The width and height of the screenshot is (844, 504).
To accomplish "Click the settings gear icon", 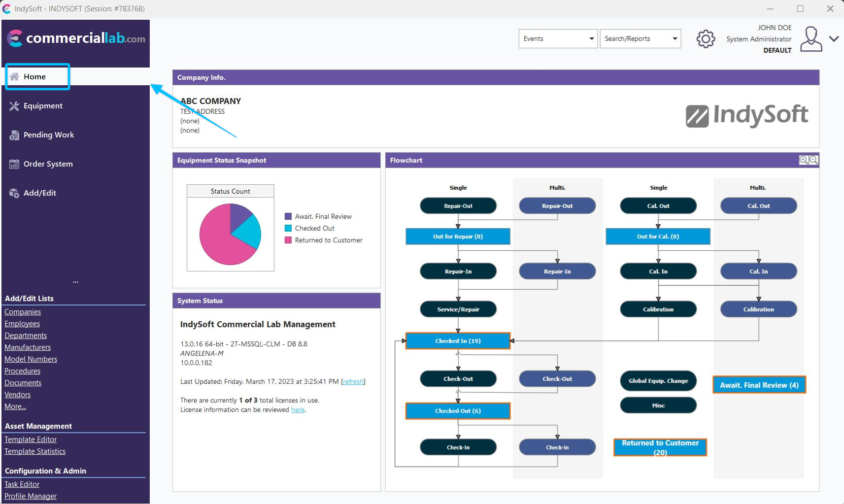I will pos(706,39).
